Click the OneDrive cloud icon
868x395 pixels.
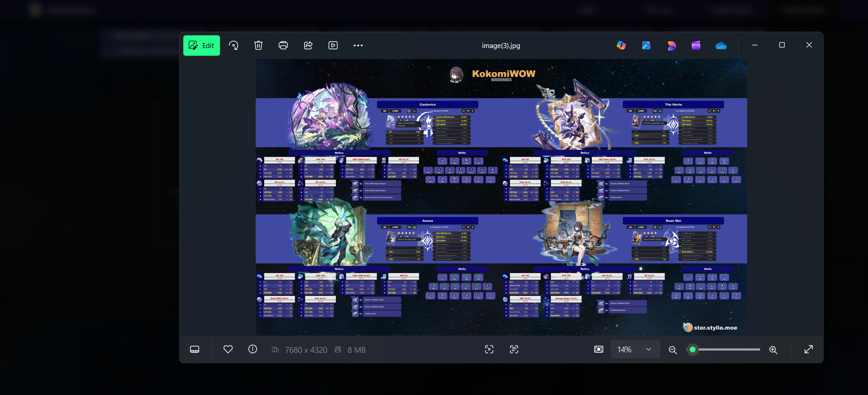pos(721,45)
